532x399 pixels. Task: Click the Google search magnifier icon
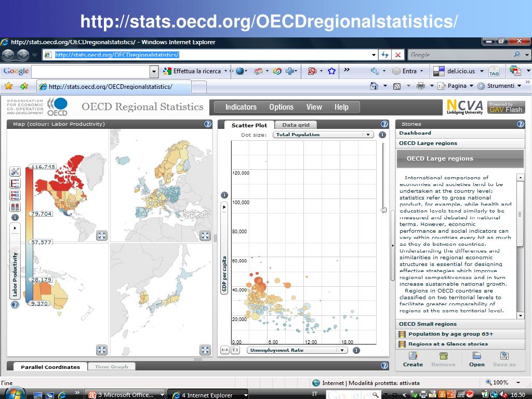pos(517,54)
